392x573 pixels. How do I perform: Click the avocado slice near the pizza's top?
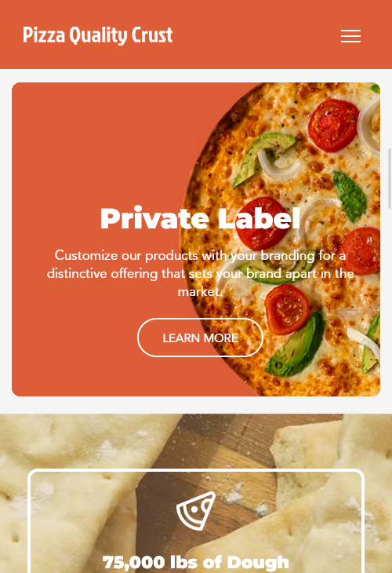(x=263, y=157)
